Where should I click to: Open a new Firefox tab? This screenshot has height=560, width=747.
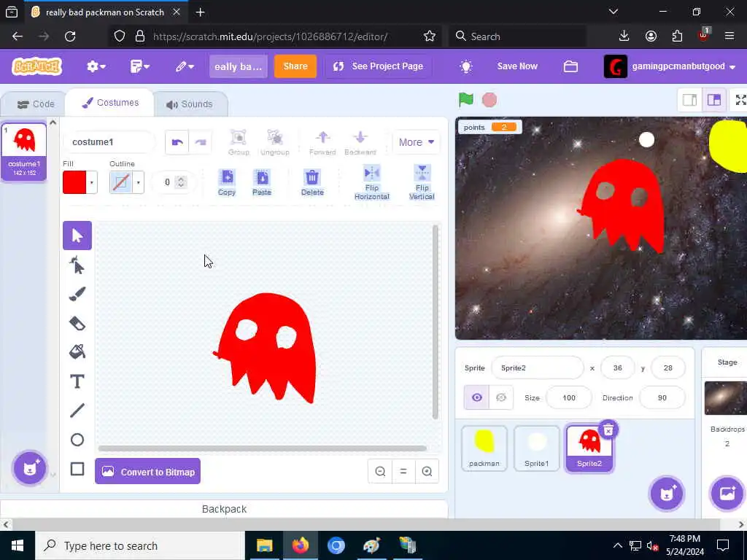point(200,12)
